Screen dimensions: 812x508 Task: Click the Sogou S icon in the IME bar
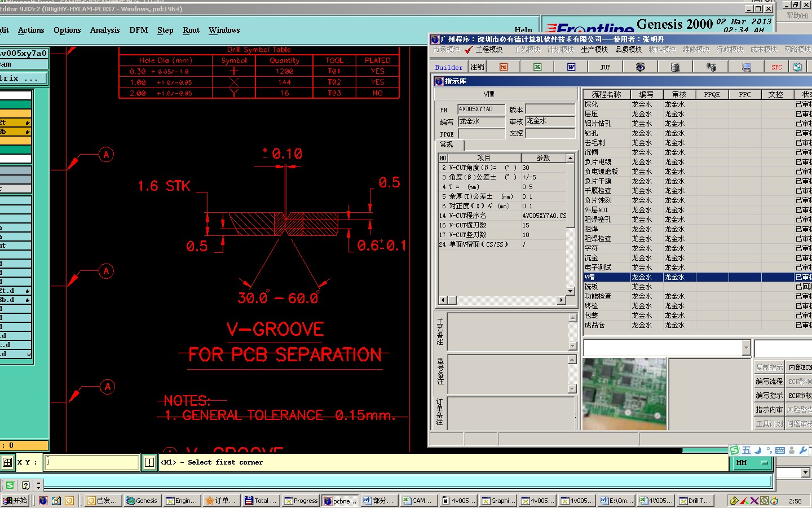734,450
